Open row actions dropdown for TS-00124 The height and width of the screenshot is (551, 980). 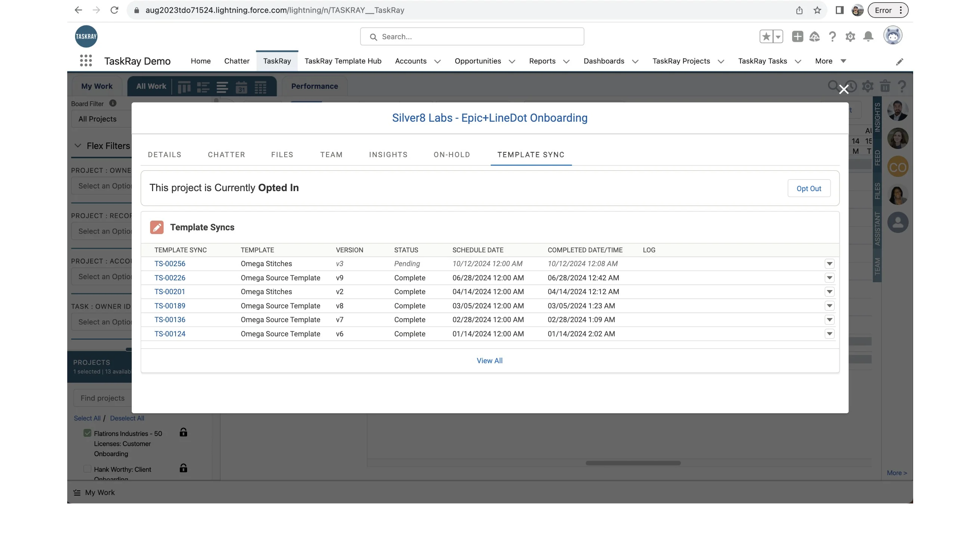pyautogui.click(x=830, y=333)
